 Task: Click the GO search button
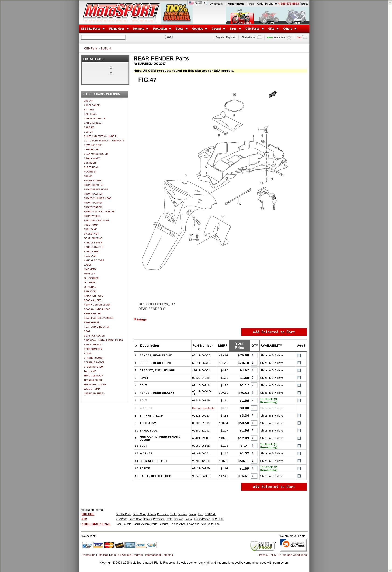[169, 37]
